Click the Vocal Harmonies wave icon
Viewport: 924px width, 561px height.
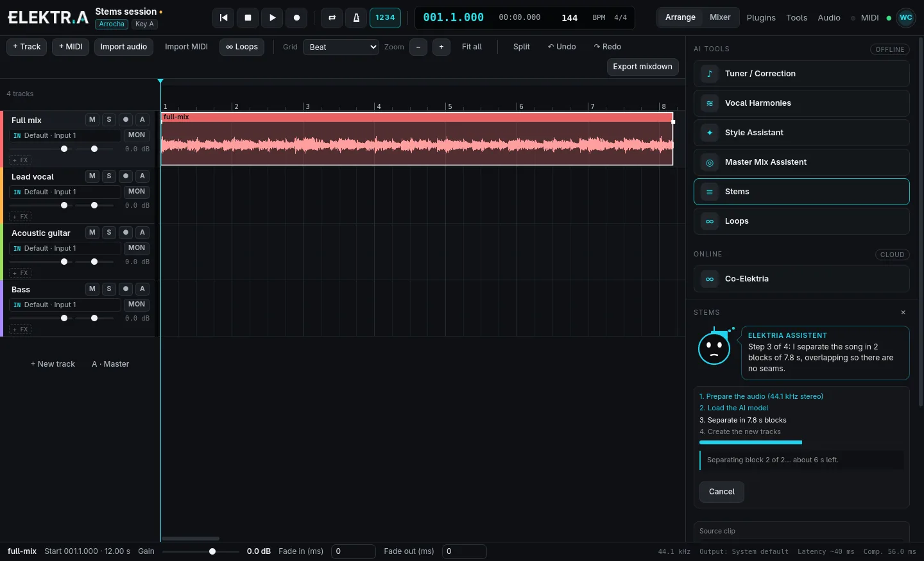[710, 103]
